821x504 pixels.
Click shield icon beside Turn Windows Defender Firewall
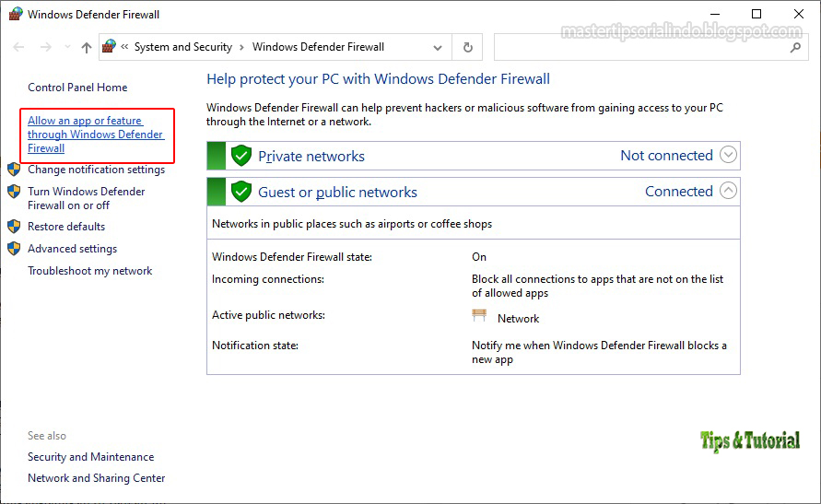(14, 192)
